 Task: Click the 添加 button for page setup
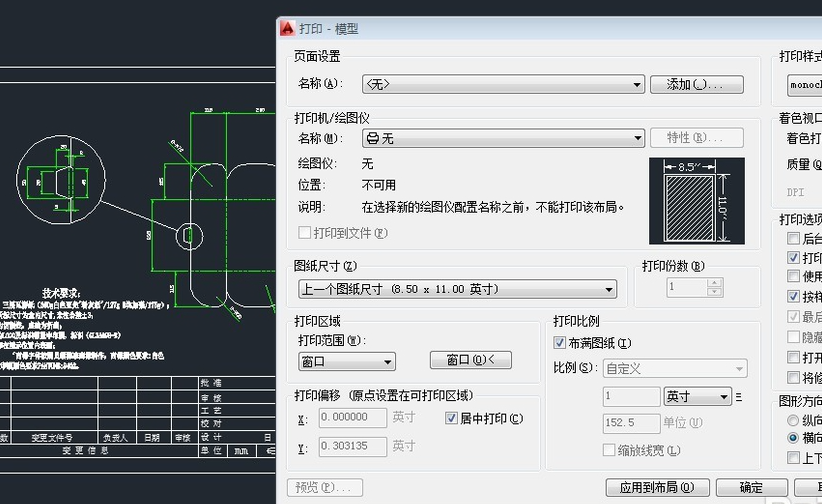696,85
